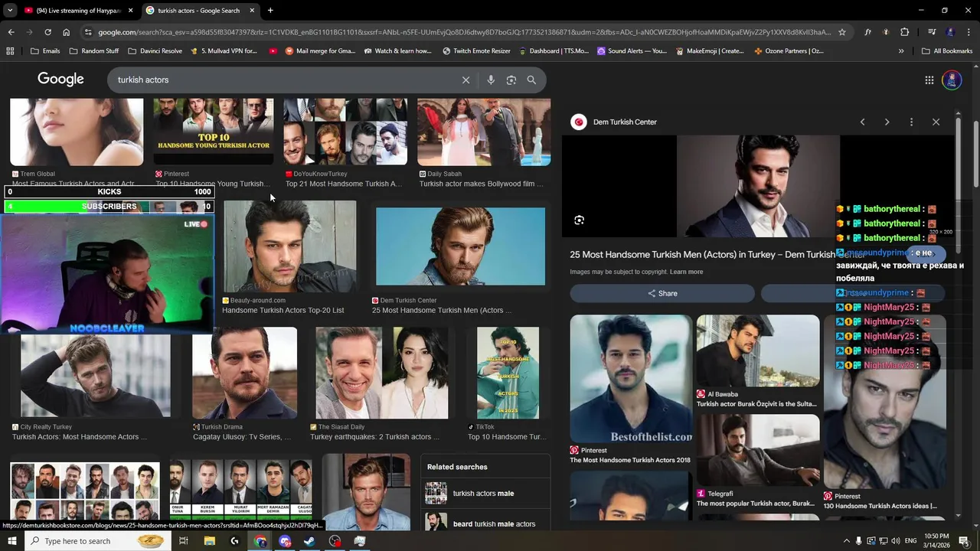Open Pinterest Bestofthelist.com related image
The height and width of the screenshot is (551, 980).
(x=631, y=379)
